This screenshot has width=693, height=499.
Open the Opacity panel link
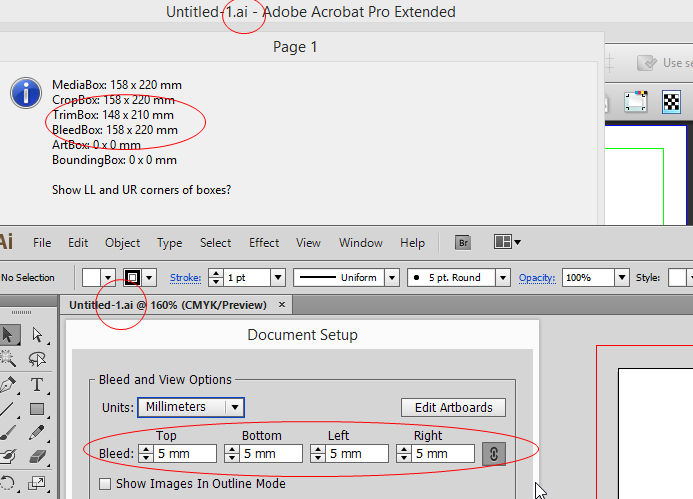537,278
